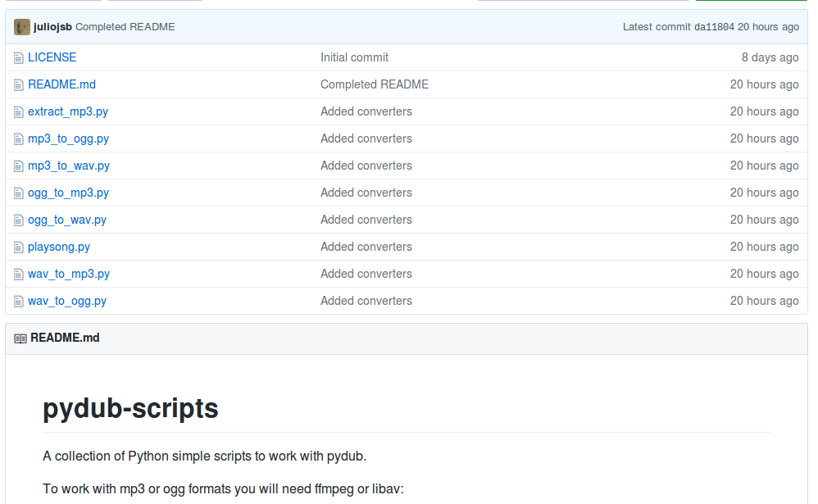Open the mp3_to_wav.py script

[x=69, y=166]
